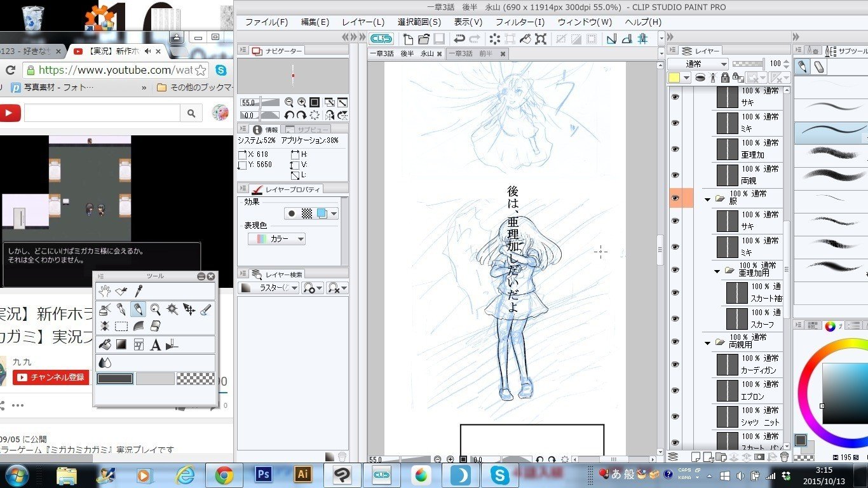This screenshot has height=488, width=868.
Task: Click YouTube search magnifier button
Action: pyautogui.click(x=191, y=114)
